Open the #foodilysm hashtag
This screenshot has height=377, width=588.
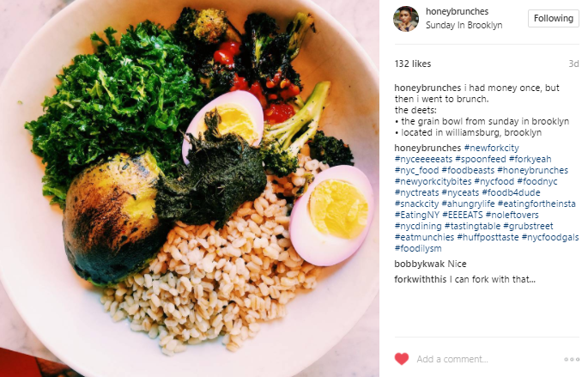tap(418, 248)
